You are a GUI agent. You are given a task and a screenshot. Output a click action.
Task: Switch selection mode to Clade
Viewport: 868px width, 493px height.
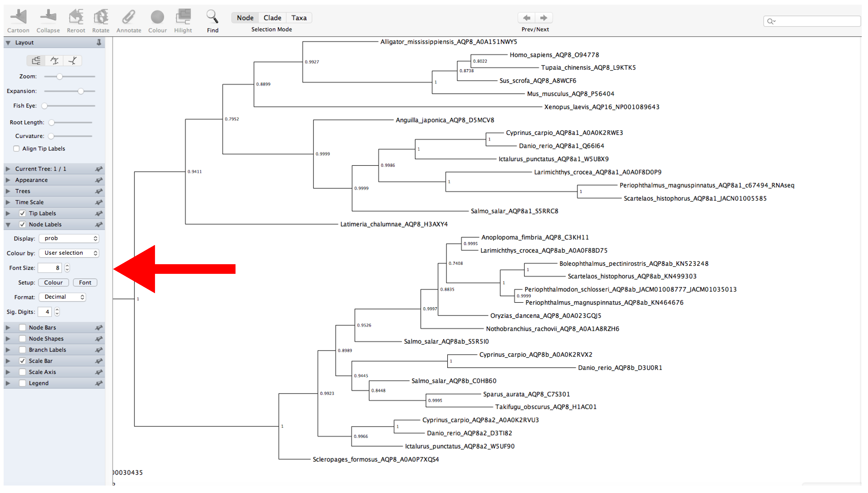click(x=272, y=18)
